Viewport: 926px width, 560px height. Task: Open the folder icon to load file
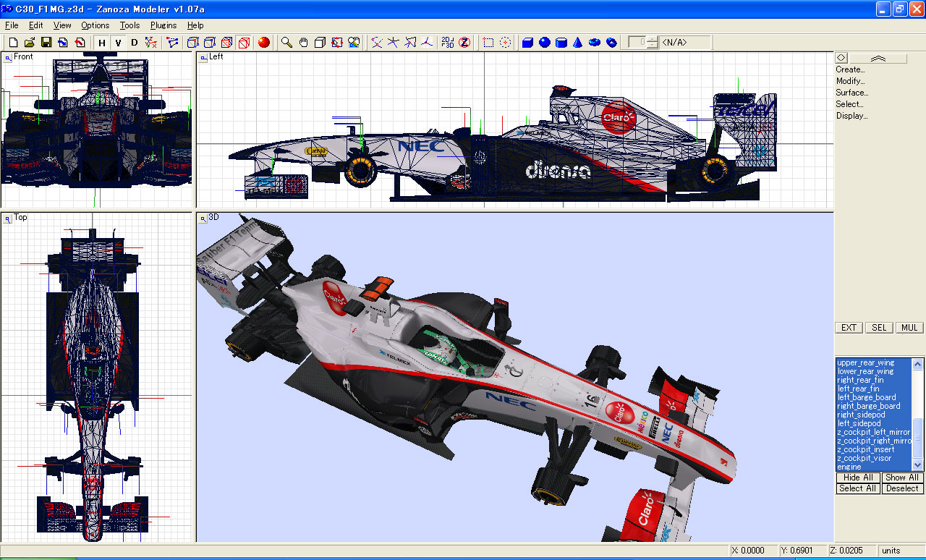(x=30, y=43)
